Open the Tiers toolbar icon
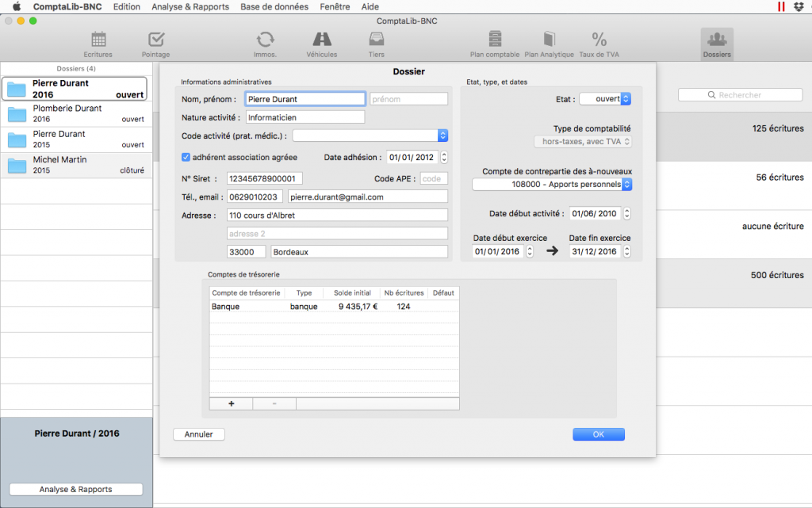Viewport: 812px width, 508px height. tap(377, 44)
